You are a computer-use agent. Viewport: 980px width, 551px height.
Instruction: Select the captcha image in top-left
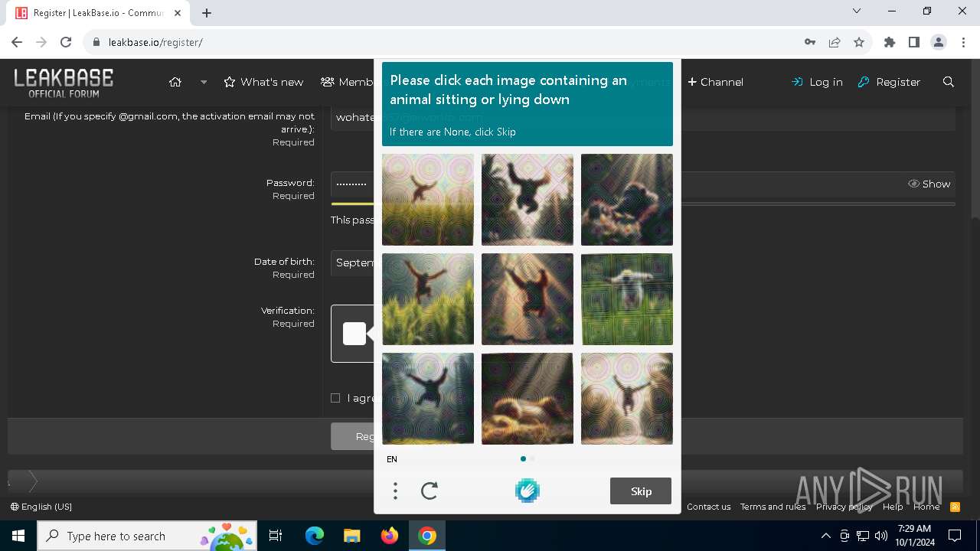tap(428, 200)
